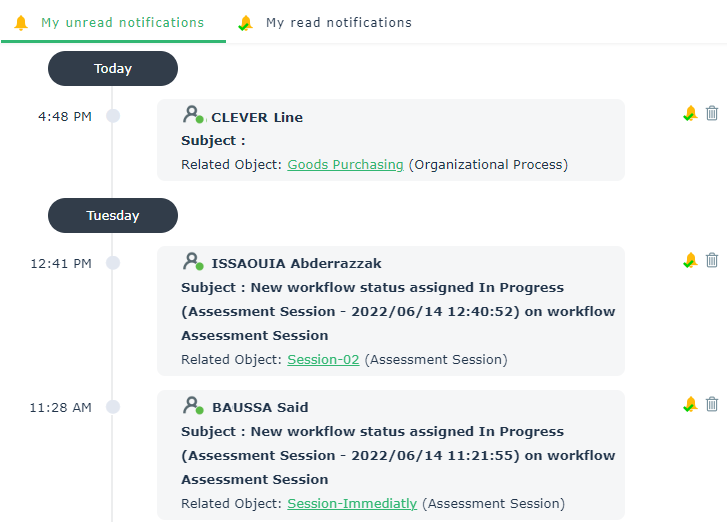This screenshot has width=727, height=522.
Task: Mark CLEVER Line notification as read
Action: pyautogui.click(x=689, y=114)
